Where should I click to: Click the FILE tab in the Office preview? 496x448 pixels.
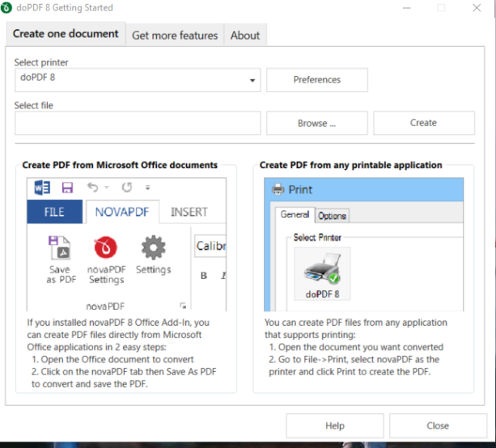coord(55,212)
